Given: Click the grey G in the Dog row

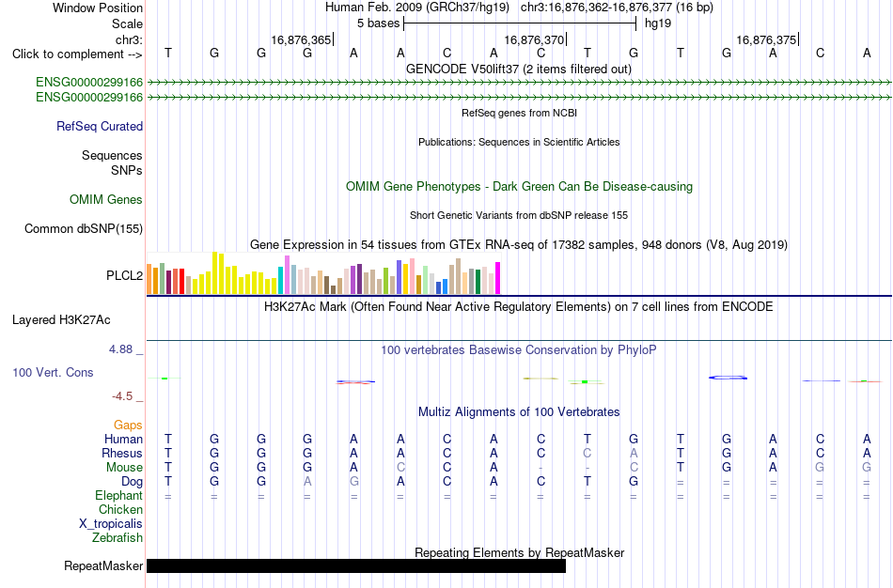Looking at the screenshot, I should pos(354,482).
